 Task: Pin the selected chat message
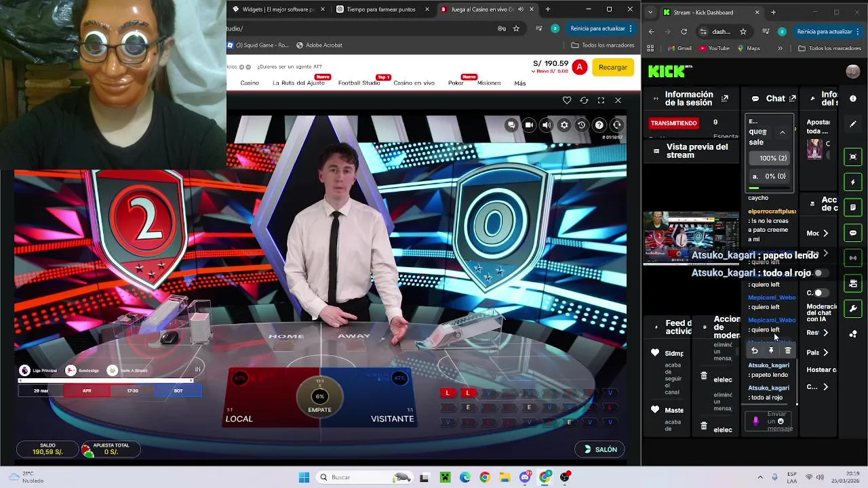[x=771, y=350]
